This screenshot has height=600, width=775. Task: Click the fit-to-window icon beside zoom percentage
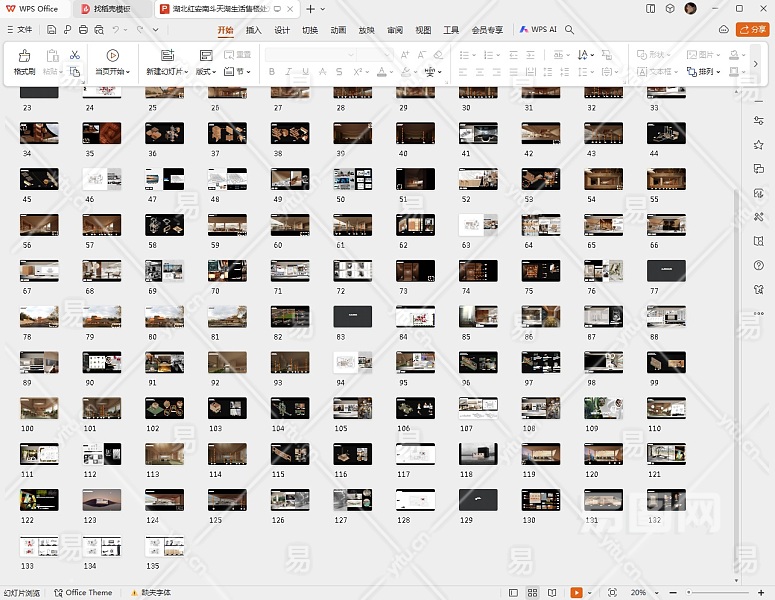pos(612,593)
